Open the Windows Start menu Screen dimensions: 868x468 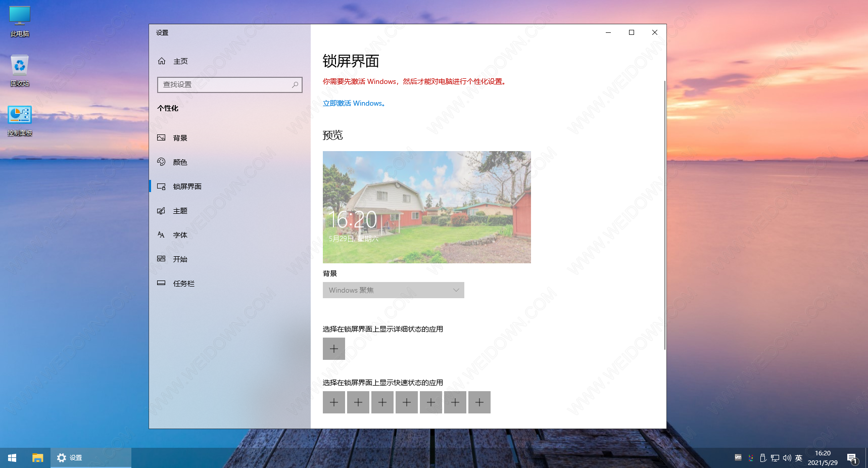pyautogui.click(x=12, y=458)
